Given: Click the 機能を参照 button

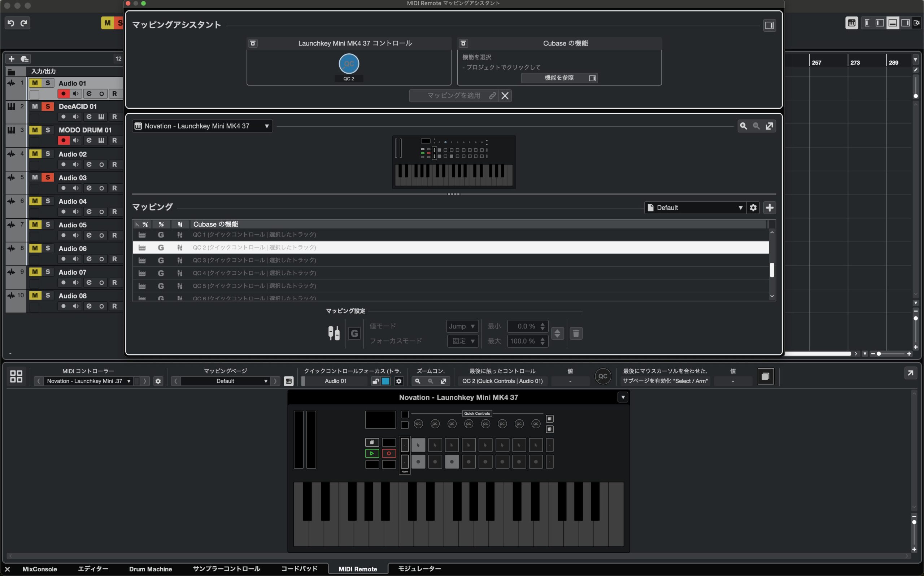Looking at the screenshot, I should coord(559,78).
